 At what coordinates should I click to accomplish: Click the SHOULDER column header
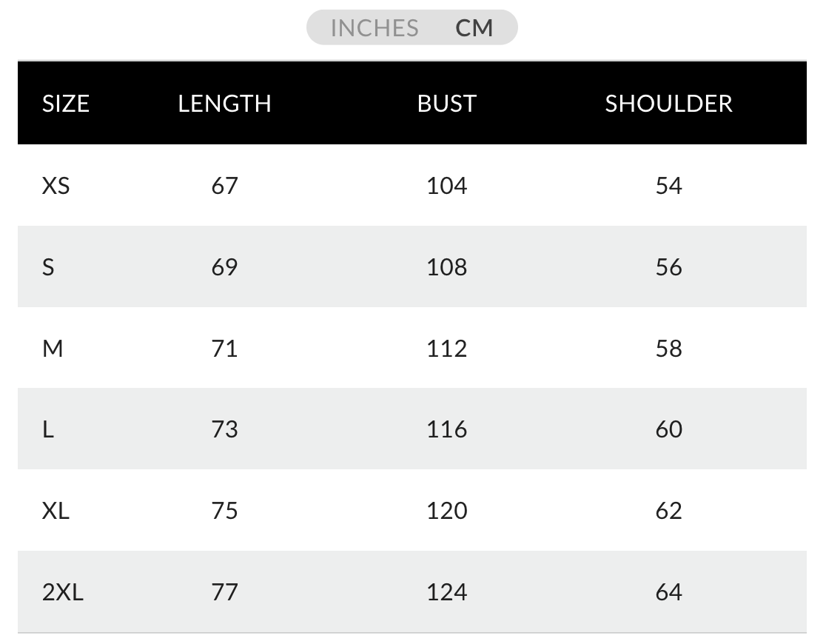[x=668, y=104]
